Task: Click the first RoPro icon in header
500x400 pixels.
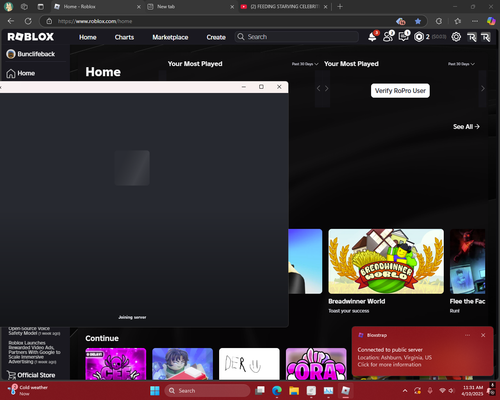Action: [x=472, y=37]
